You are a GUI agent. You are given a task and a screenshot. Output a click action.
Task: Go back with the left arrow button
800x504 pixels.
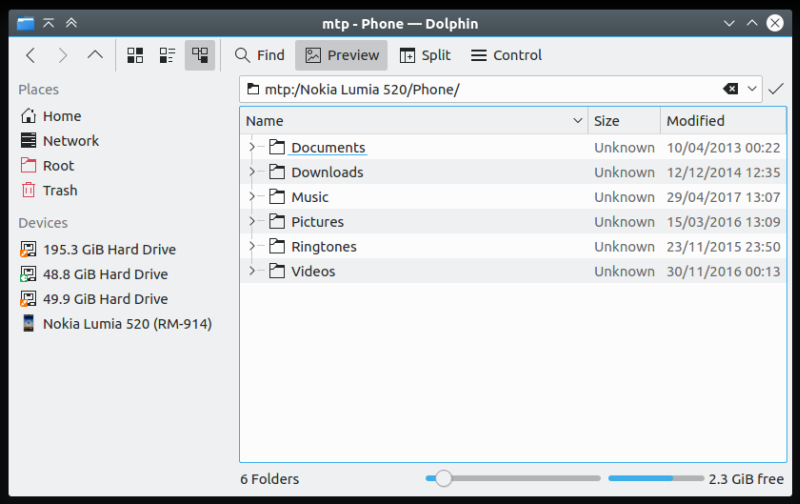pos(31,55)
